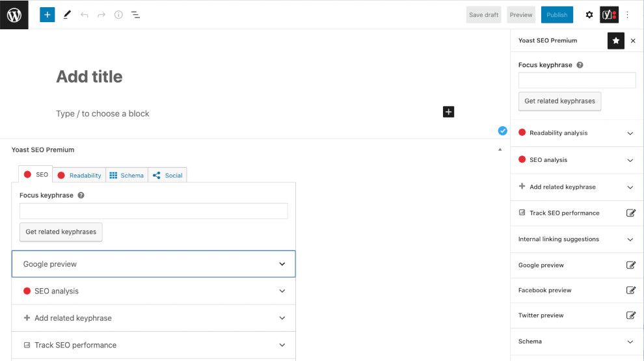
Task: Open Facebook preview edit icon
Action: click(x=630, y=290)
